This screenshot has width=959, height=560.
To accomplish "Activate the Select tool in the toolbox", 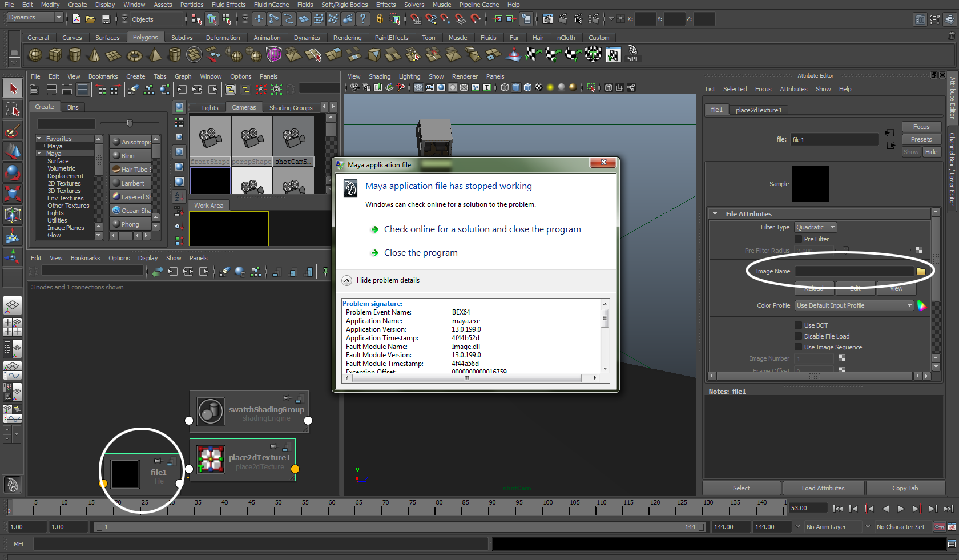I will (13, 88).
